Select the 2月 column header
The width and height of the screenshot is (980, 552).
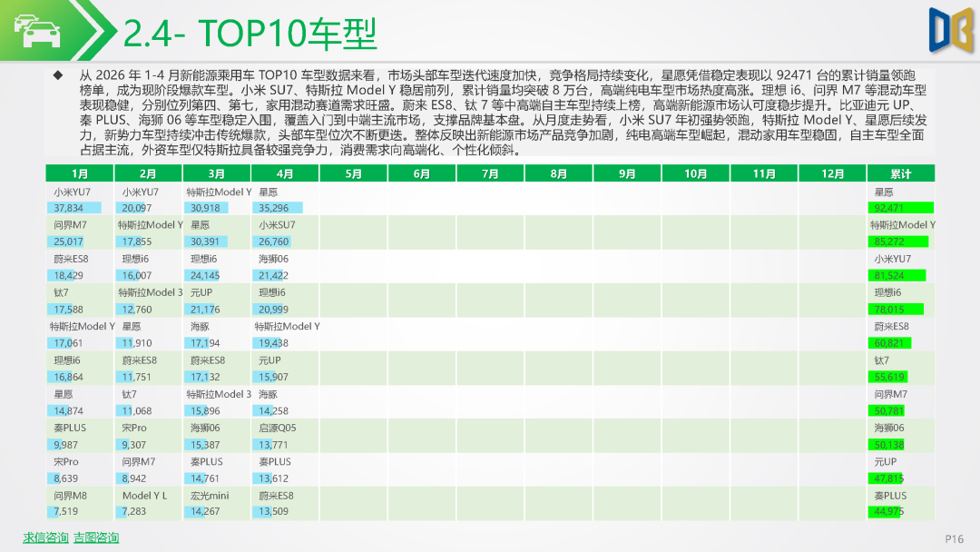[148, 173]
